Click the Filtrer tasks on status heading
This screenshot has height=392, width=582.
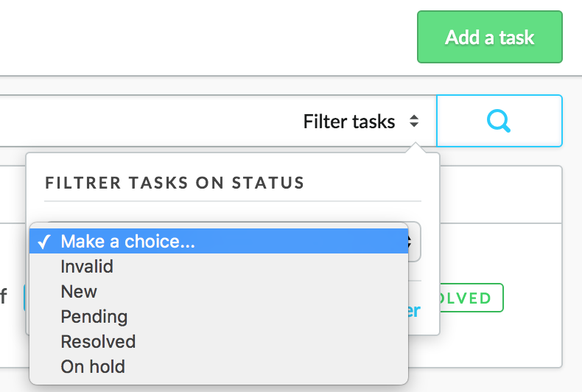pyautogui.click(x=175, y=183)
